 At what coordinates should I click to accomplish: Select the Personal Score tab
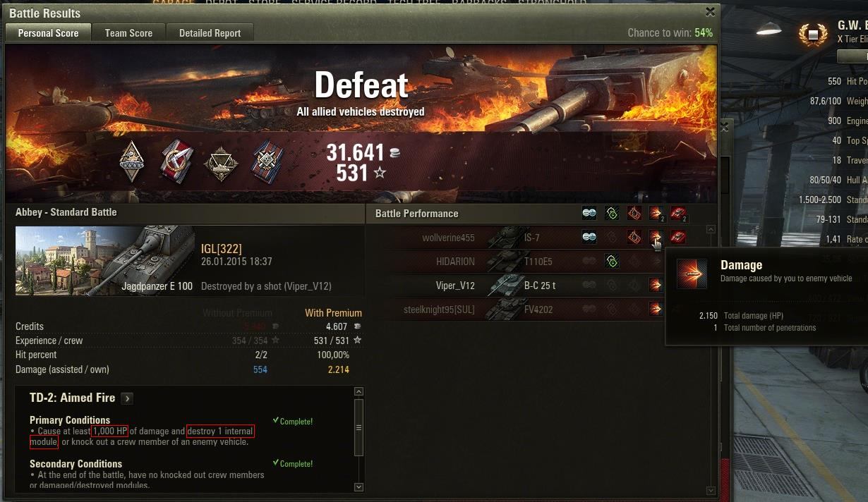click(x=48, y=32)
